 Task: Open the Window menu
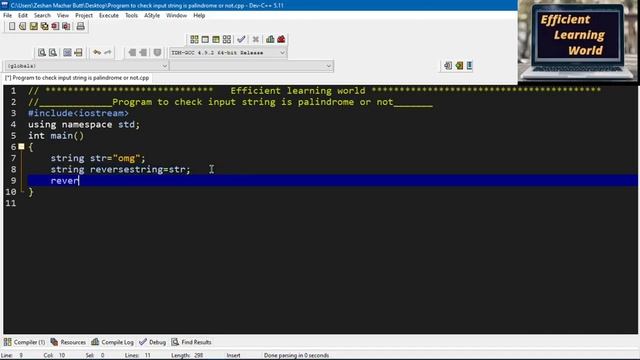click(176, 16)
